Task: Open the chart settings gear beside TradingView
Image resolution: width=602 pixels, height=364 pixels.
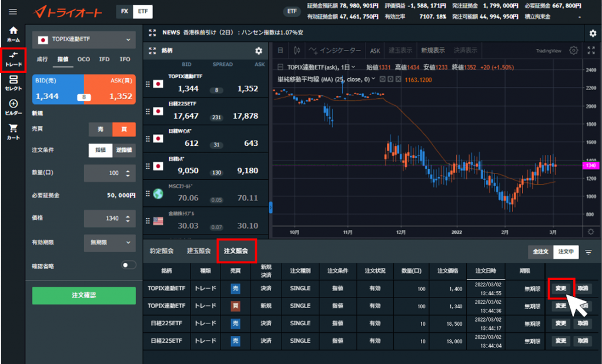Action: (x=574, y=51)
